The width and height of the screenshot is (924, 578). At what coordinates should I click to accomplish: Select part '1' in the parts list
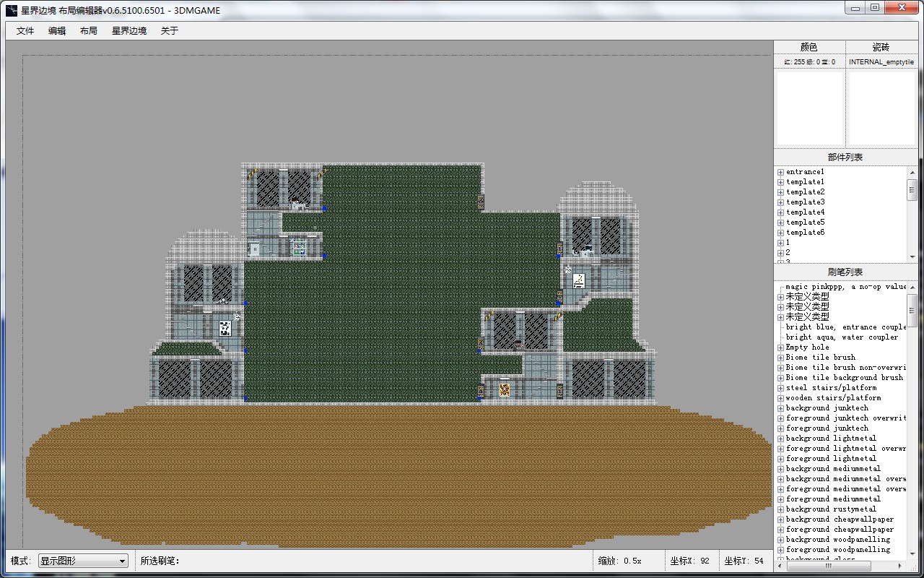pyautogui.click(x=788, y=243)
